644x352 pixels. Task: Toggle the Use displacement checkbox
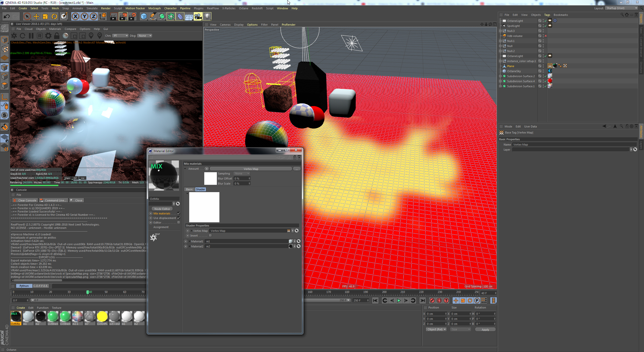179,218
